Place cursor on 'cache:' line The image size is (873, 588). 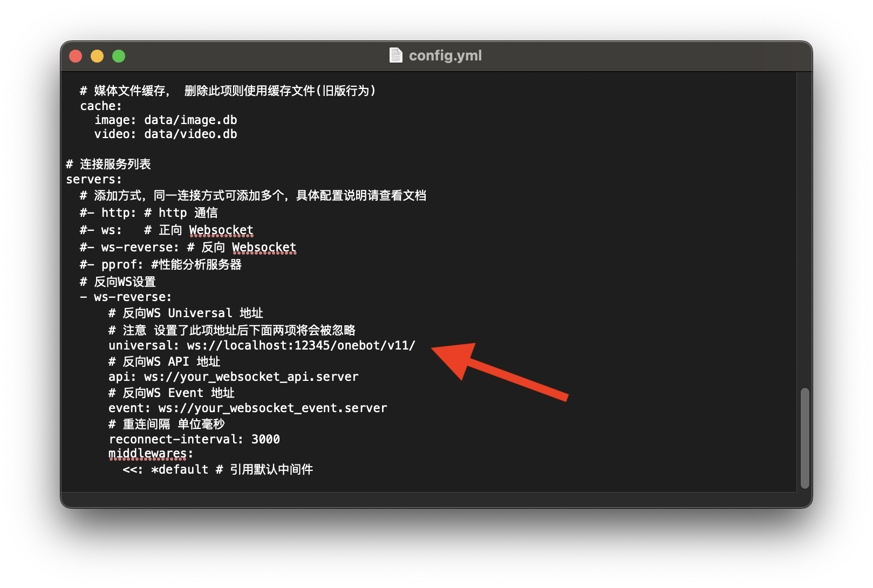[x=101, y=106]
